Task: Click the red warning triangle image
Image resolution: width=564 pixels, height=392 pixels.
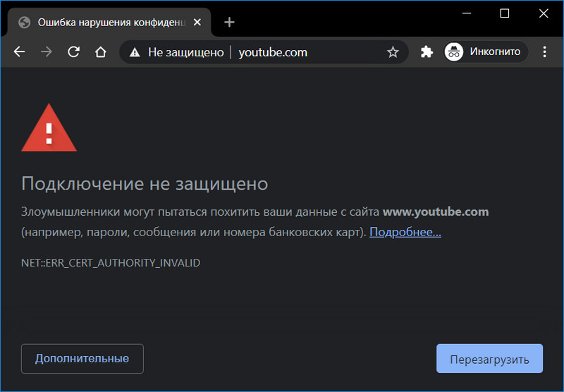Action: [49, 128]
